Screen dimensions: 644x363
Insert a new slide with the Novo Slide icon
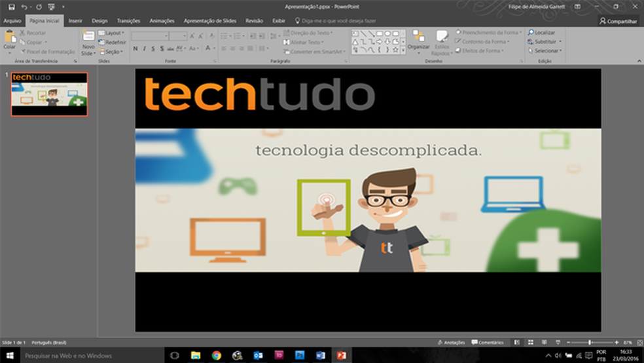pyautogui.click(x=88, y=36)
